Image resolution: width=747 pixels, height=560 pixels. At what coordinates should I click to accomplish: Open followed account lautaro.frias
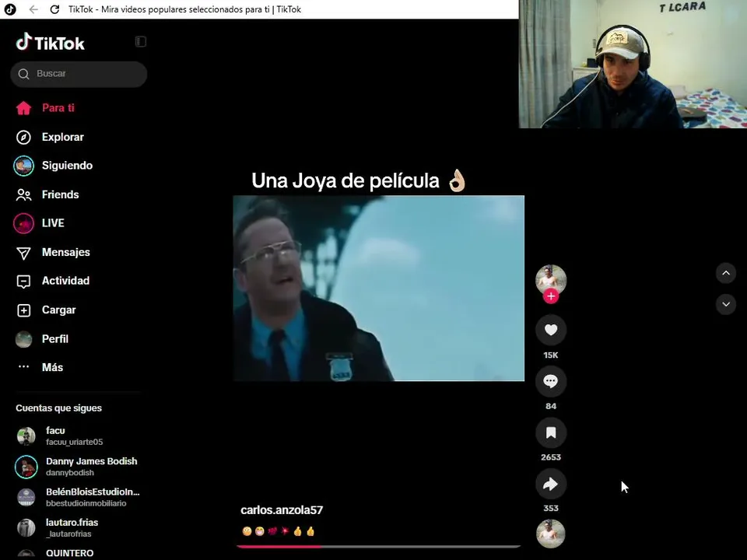(x=79, y=527)
